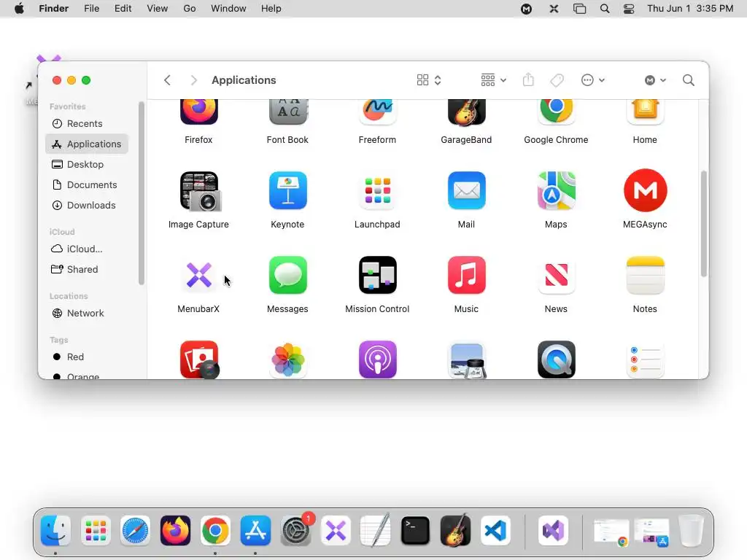The width and height of the screenshot is (747, 560).
Task: Open the Help menu
Action: 271,9
